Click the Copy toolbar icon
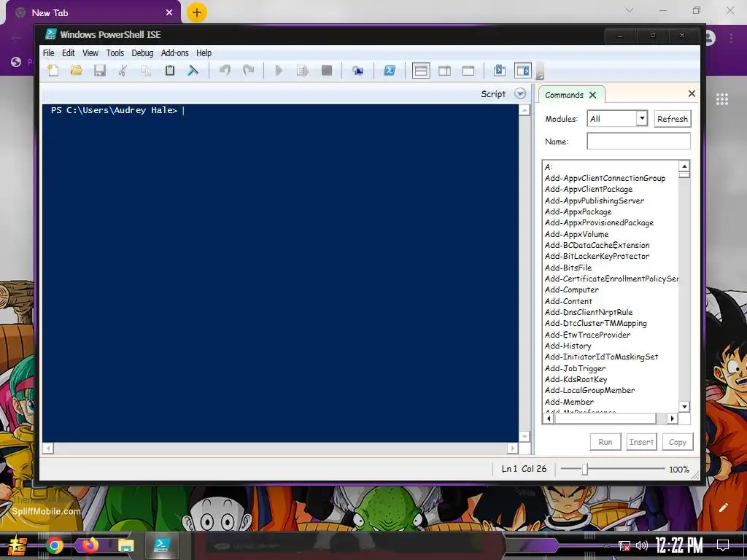This screenshot has width=747, height=560. [x=146, y=71]
